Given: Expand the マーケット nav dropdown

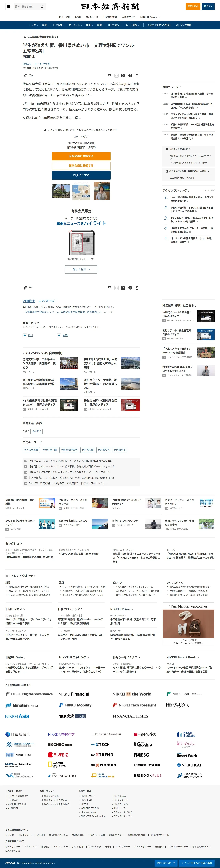Looking at the screenshot, I should [x=75, y=25].
